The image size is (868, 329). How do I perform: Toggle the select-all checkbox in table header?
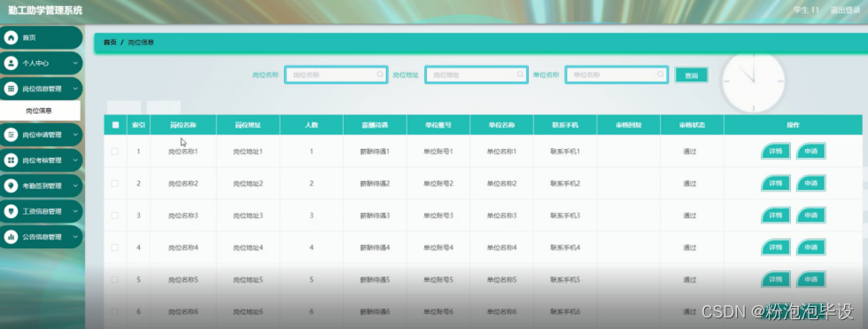(115, 125)
